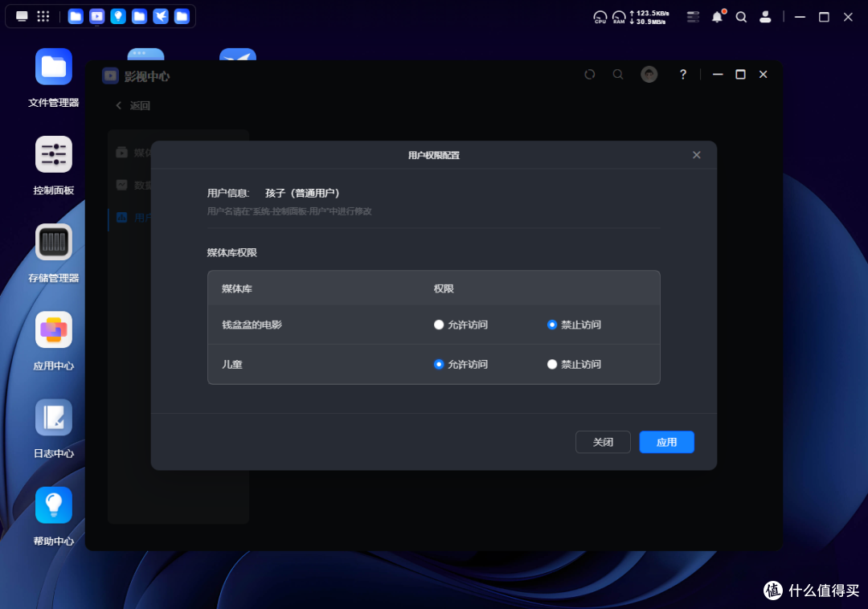Switch to help center bulb in top taskbar
The height and width of the screenshot is (609, 868).
(118, 17)
